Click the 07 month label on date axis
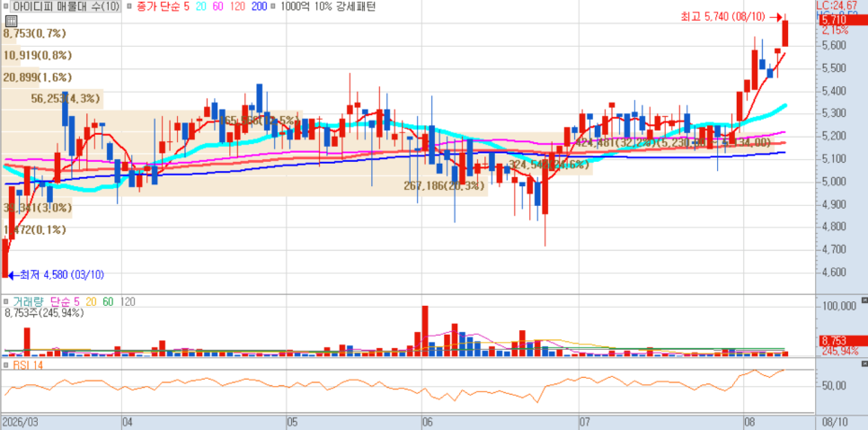The height and width of the screenshot is (430, 868). [586, 422]
